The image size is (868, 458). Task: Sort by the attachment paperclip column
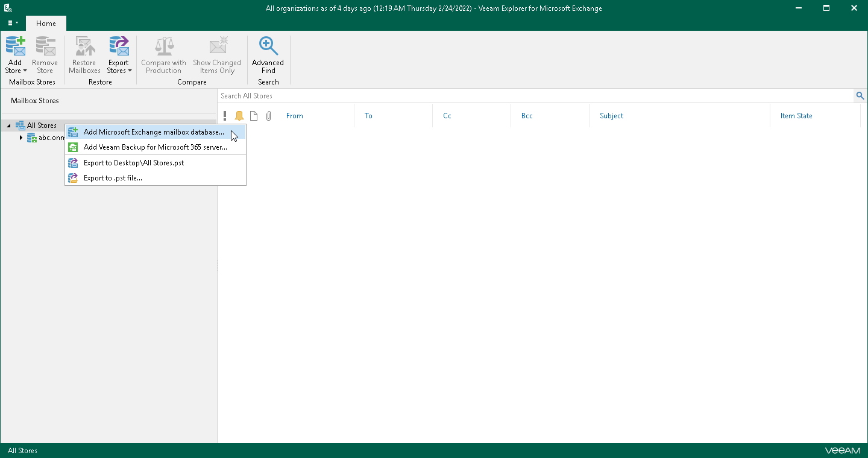coord(269,116)
